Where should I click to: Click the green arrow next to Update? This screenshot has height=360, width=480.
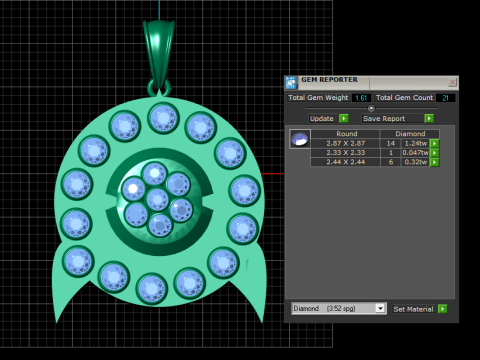coord(344,118)
